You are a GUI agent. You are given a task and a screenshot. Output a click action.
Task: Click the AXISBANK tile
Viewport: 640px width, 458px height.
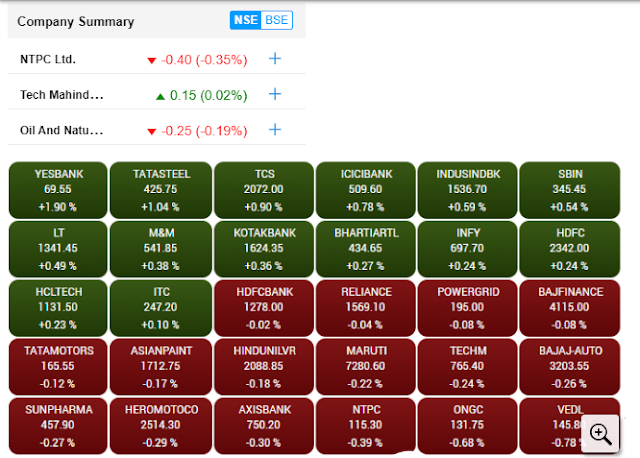click(x=264, y=426)
